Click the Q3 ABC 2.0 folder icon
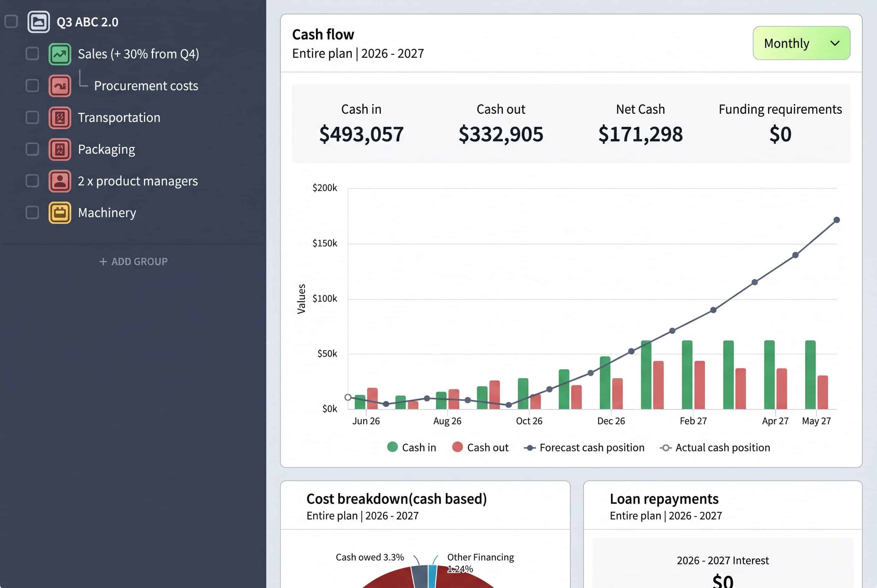This screenshot has width=877, height=588. [39, 22]
